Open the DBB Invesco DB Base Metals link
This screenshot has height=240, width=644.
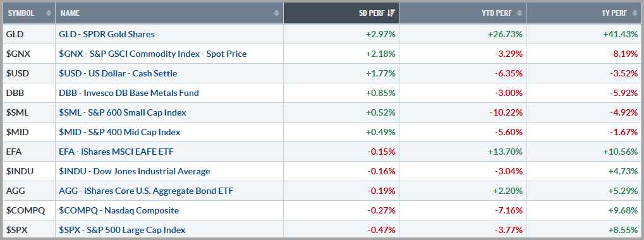[129, 93]
